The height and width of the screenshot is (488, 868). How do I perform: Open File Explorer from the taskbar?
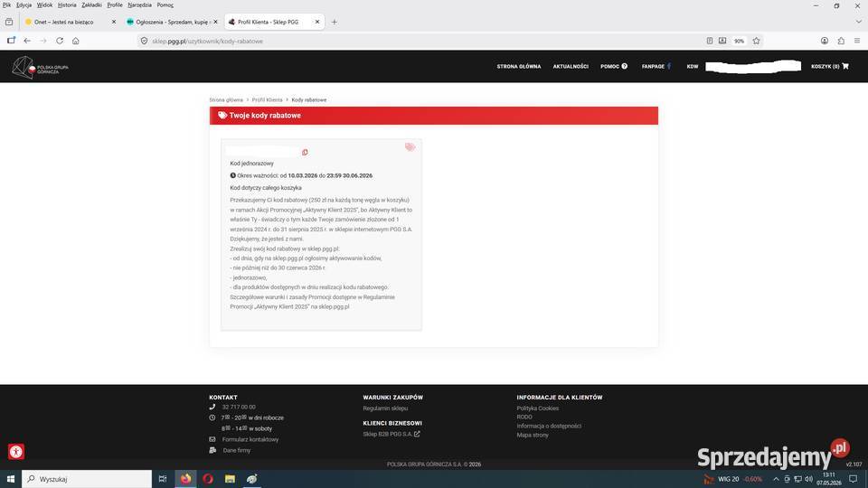coord(230,479)
